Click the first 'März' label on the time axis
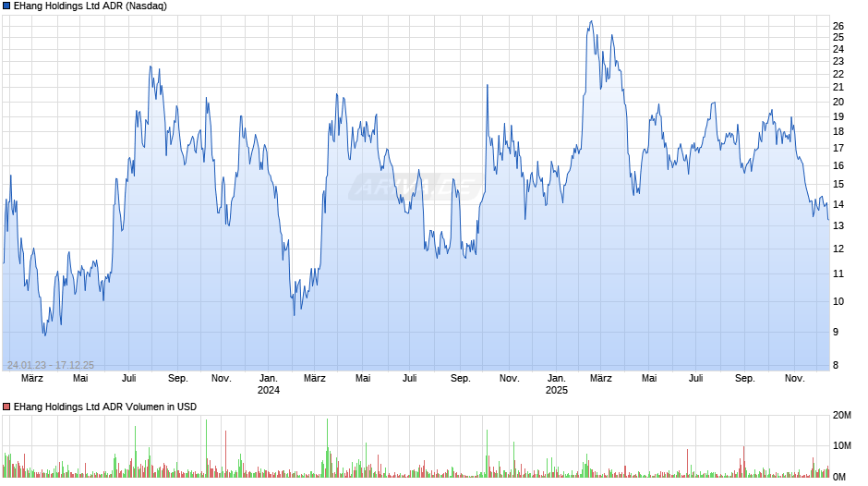The height and width of the screenshot is (486, 868). (32, 378)
